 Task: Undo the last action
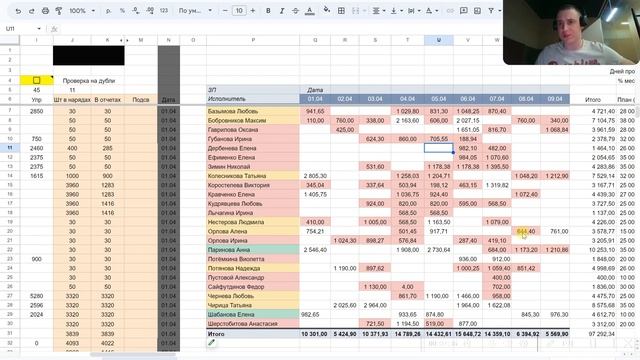(18, 11)
